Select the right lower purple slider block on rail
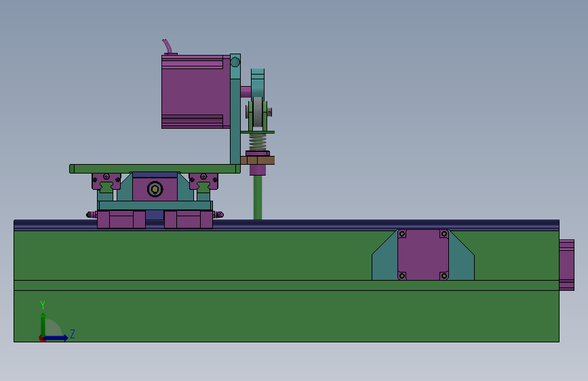The height and width of the screenshot is (381, 588). click(189, 220)
